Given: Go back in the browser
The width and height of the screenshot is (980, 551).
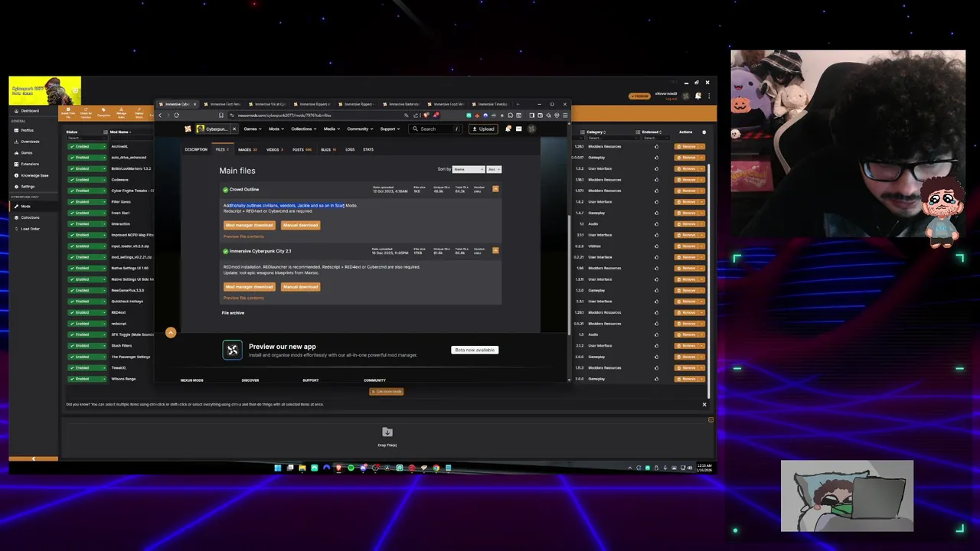Looking at the screenshot, I should [160, 116].
